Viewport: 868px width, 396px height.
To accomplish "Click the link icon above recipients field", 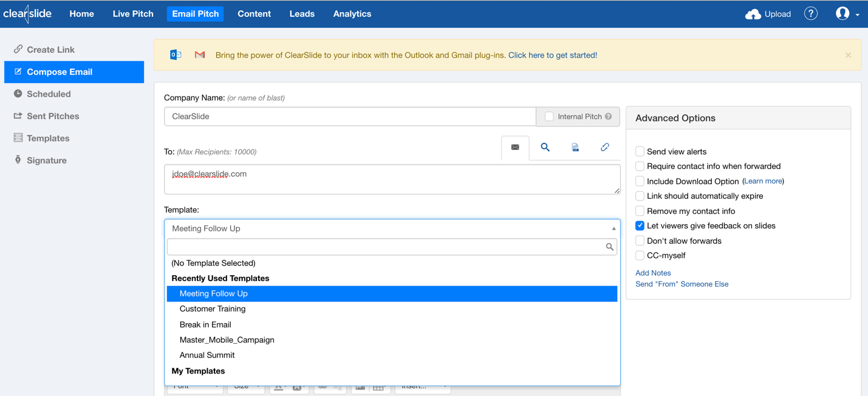I will [605, 147].
